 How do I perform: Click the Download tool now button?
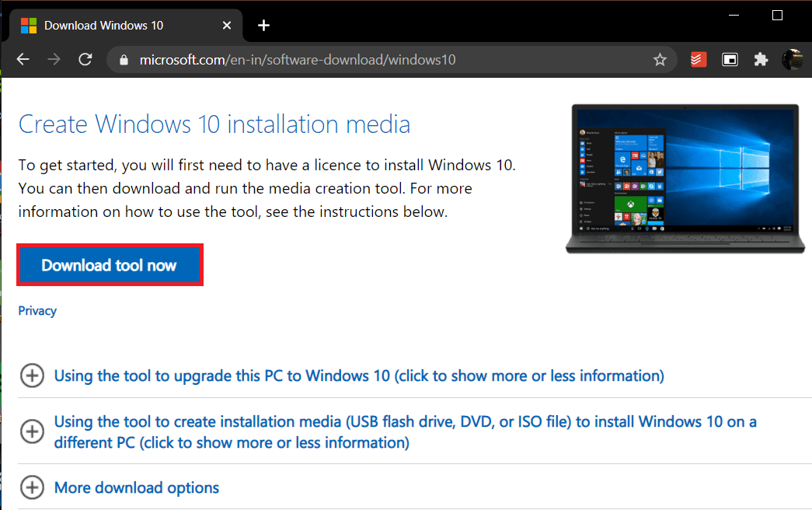pos(110,265)
